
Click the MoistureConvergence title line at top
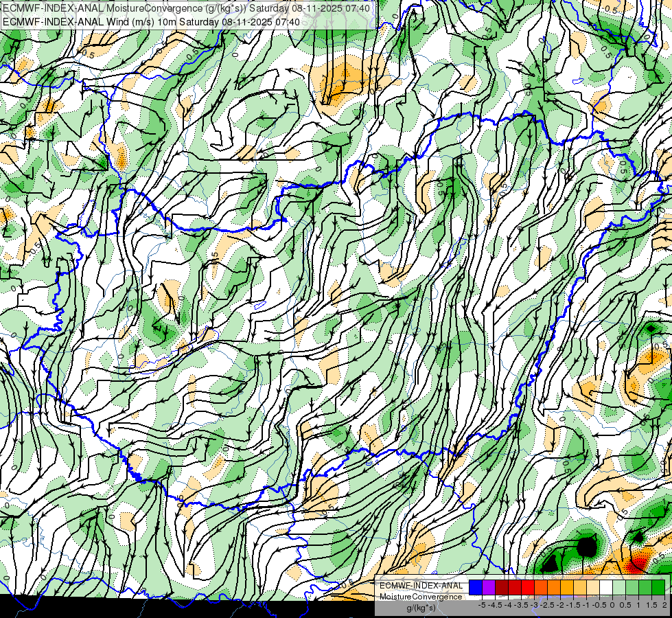pyautogui.click(x=185, y=8)
